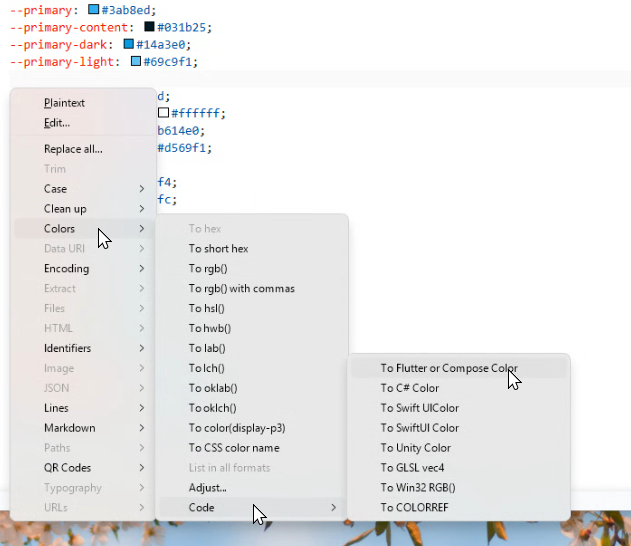
Task: Open the Edit... menu entry
Action: 57,123
